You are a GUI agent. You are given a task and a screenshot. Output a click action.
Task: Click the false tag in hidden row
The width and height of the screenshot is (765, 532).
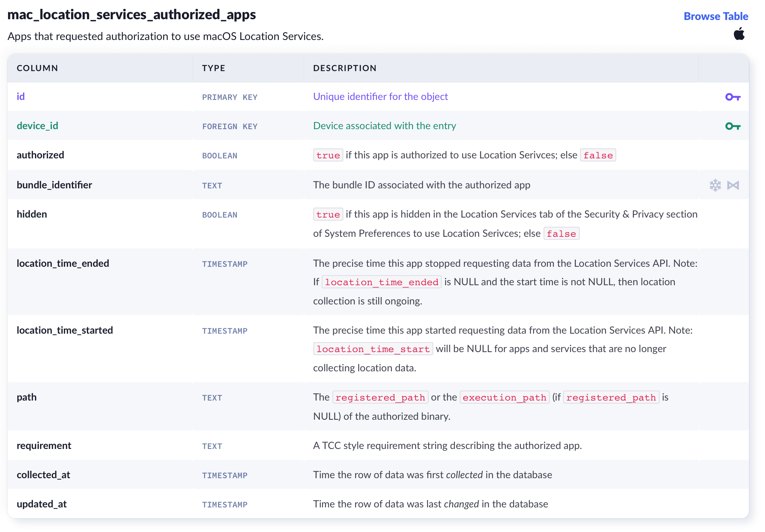click(x=561, y=234)
